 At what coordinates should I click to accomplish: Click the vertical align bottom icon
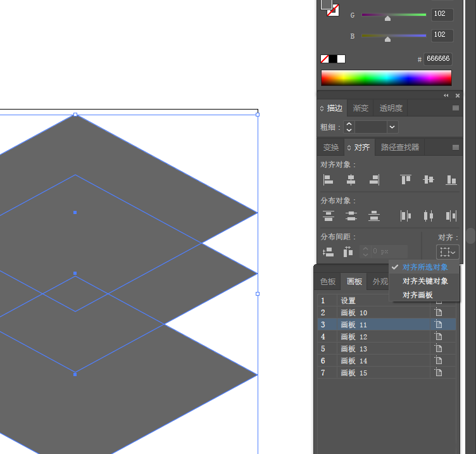pos(451,180)
